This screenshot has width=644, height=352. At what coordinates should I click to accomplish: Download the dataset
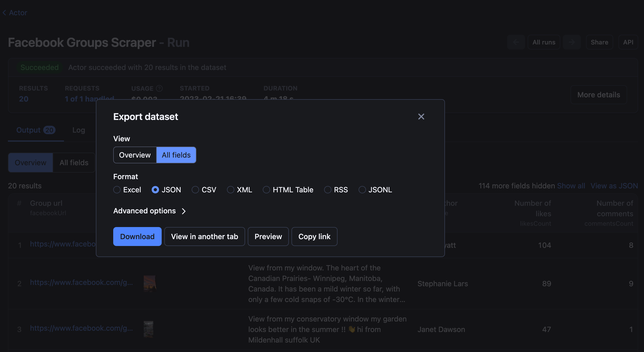(x=137, y=237)
